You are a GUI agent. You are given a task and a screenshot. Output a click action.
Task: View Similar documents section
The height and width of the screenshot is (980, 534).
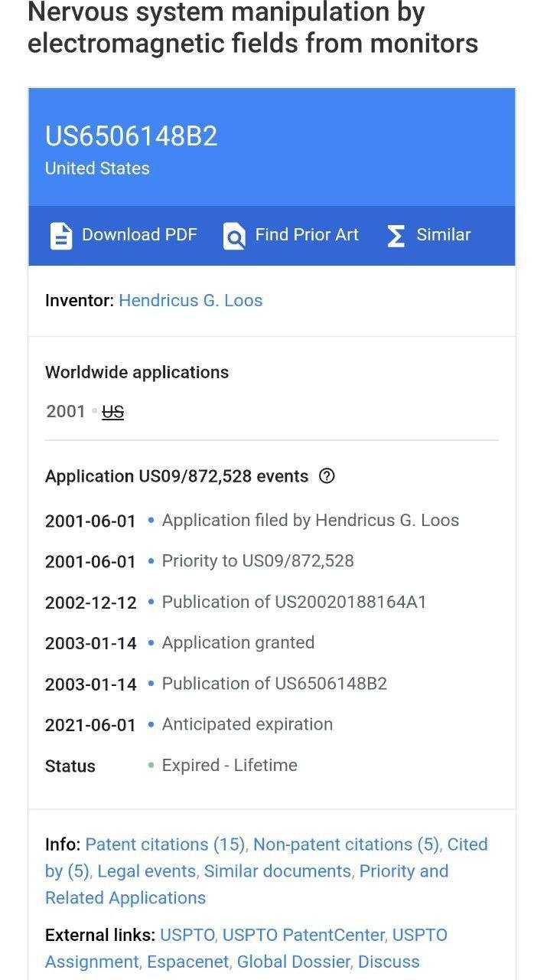pos(278,871)
